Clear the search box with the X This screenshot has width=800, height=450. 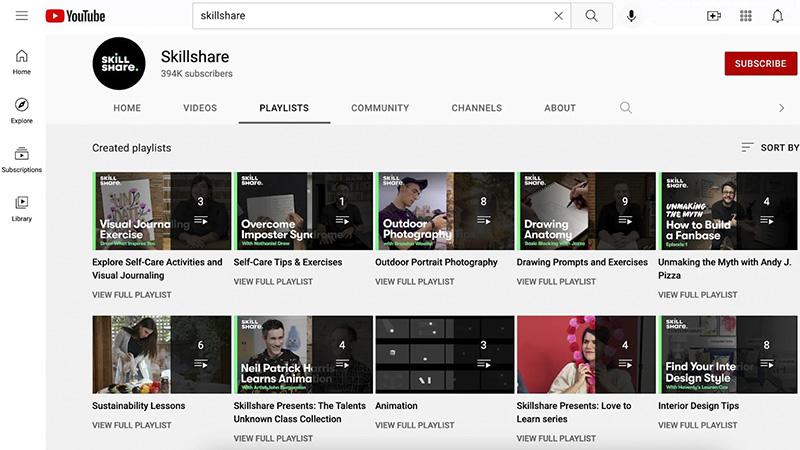pyautogui.click(x=559, y=16)
